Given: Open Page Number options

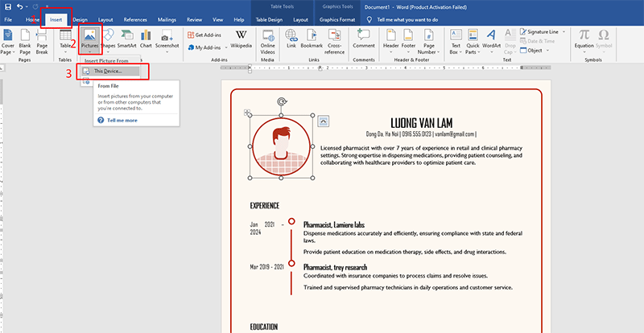Looking at the screenshot, I should (x=429, y=43).
